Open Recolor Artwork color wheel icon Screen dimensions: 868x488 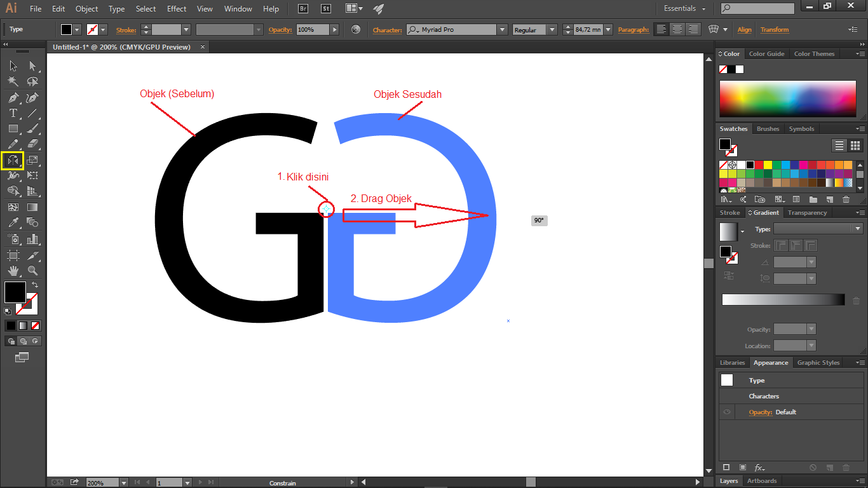[x=355, y=30]
